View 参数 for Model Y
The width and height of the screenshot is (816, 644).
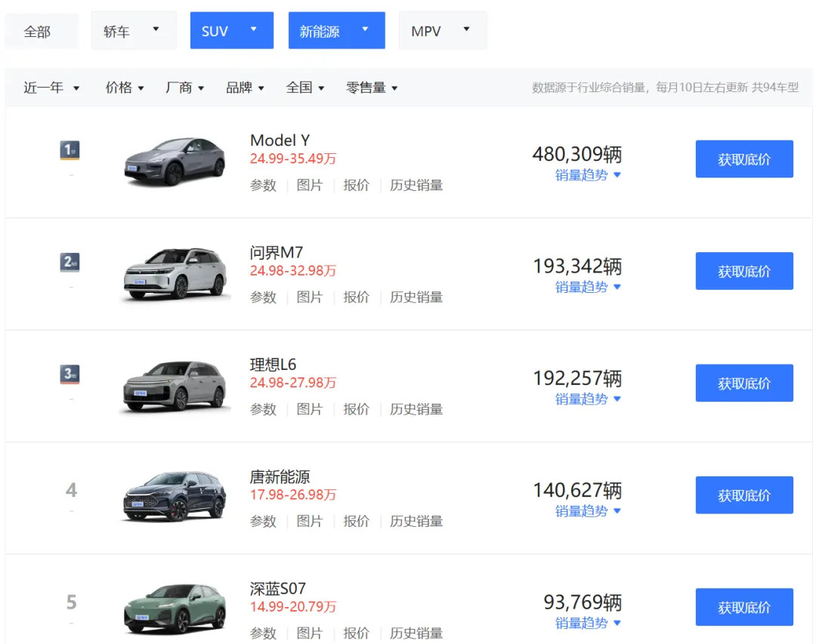(x=264, y=185)
